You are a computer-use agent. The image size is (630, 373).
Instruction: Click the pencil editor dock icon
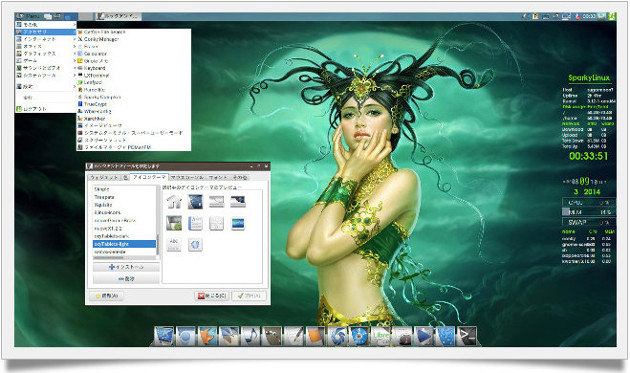294,336
